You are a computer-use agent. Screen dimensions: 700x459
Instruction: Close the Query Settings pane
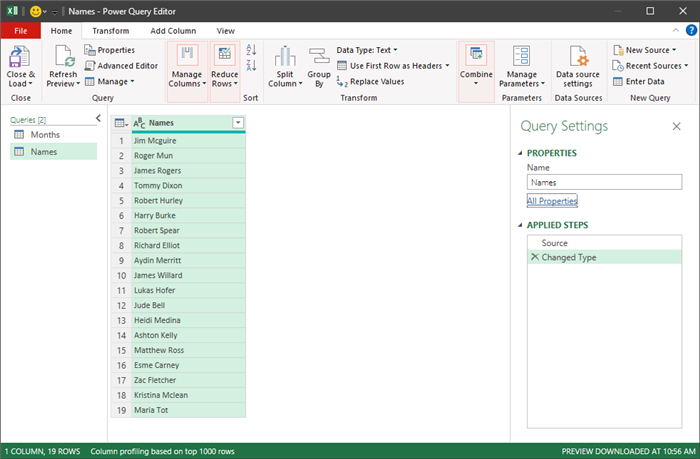pos(676,127)
